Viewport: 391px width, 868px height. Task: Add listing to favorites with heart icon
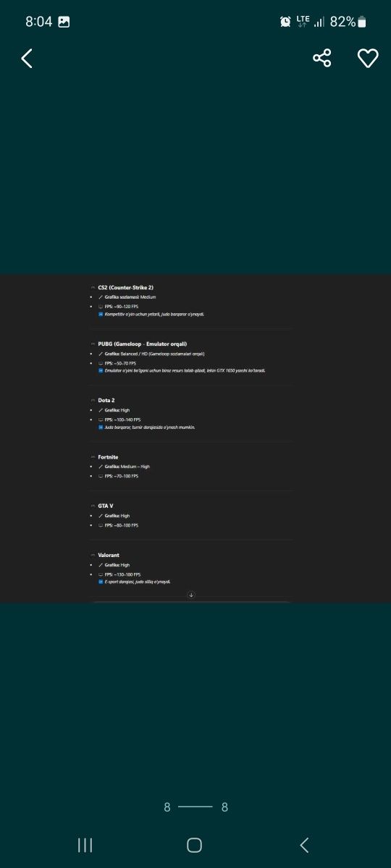(368, 59)
